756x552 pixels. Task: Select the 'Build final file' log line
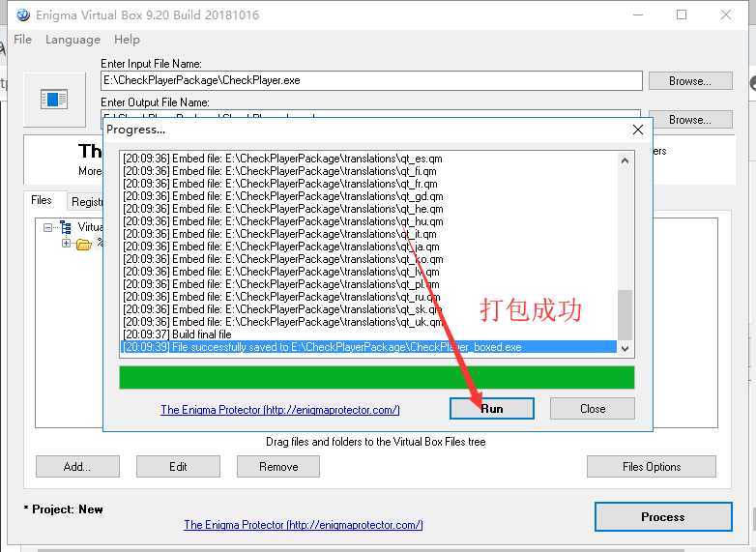(x=369, y=334)
